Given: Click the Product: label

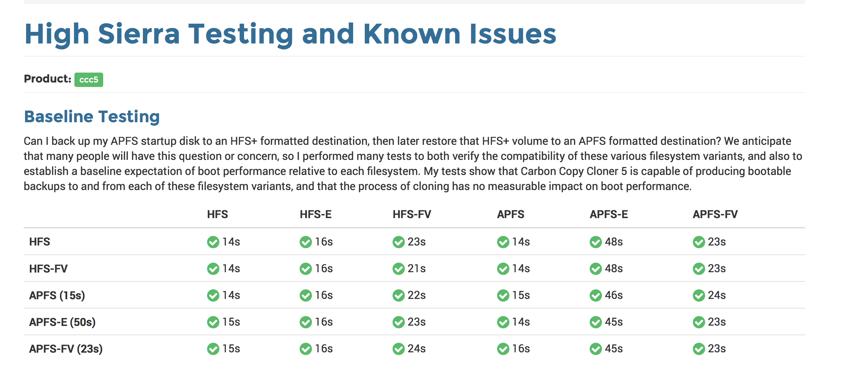Looking at the screenshot, I should 48,79.
